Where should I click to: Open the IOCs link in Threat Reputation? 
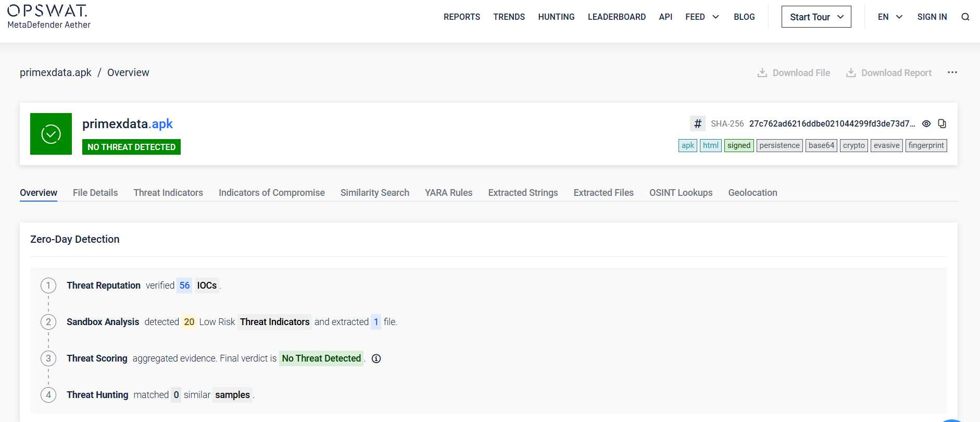[x=207, y=286]
